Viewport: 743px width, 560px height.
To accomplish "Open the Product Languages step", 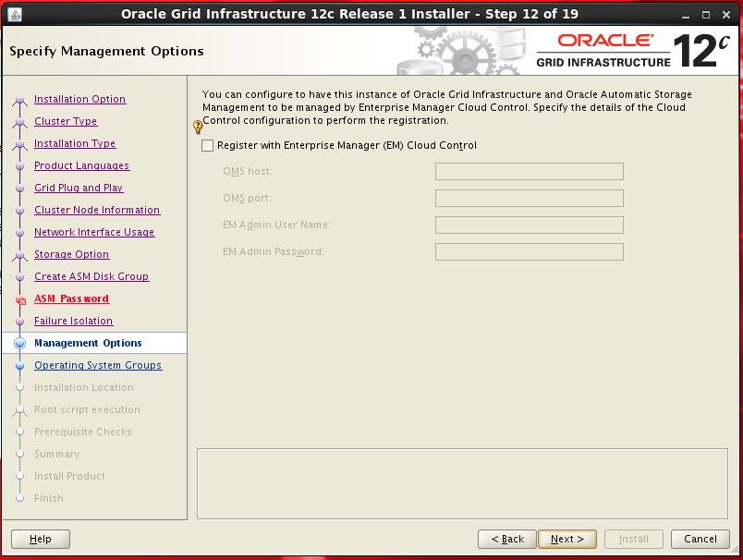I will click(82, 165).
